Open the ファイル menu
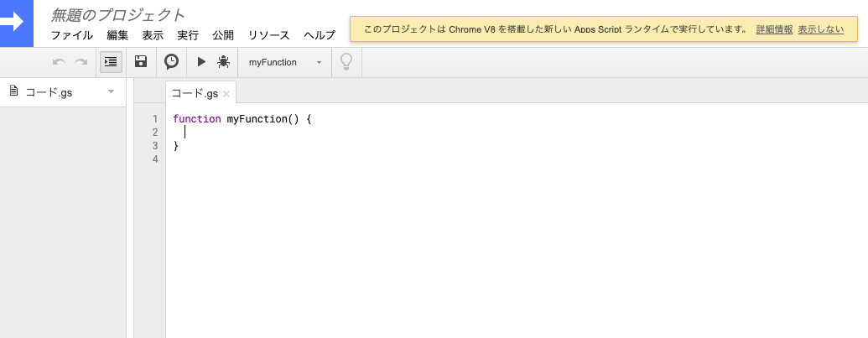The width and height of the screenshot is (868, 338). point(72,35)
